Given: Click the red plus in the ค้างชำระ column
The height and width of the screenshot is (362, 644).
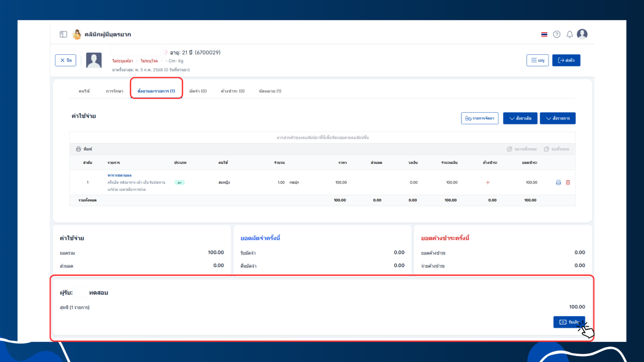Looking at the screenshot, I should (488, 183).
